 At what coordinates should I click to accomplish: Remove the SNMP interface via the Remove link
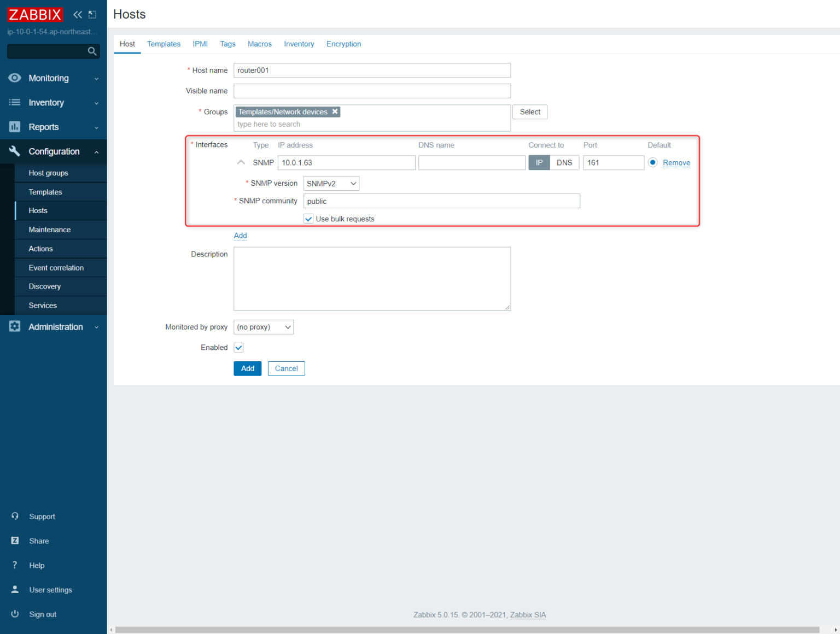(x=676, y=162)
